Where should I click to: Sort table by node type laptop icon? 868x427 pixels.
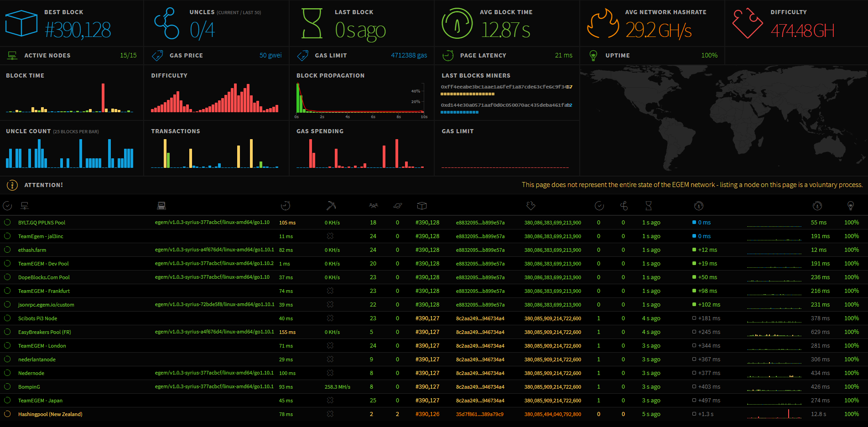point(161,206)
